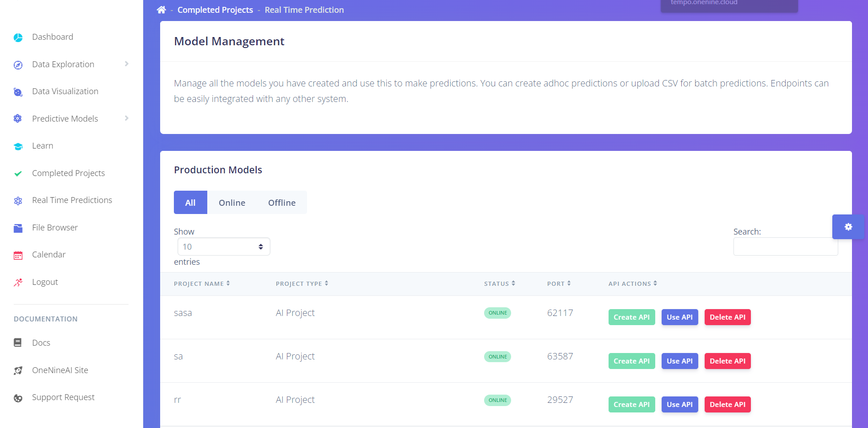Image resolution: width=868 pixels, height=428 pixels.
Task: Expand the Predictive Models submenu chevron
Action: (x=127, y=118)
